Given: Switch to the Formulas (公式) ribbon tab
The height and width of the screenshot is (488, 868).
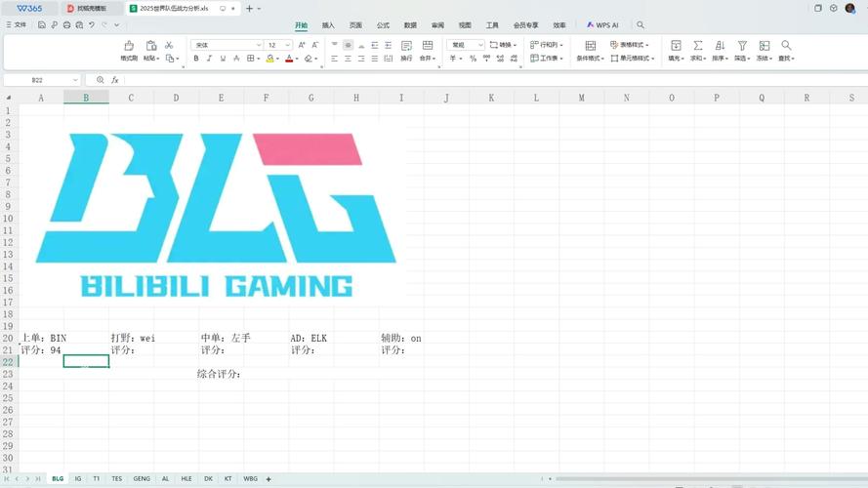Looking at the screenshot, I should (383, 25).
